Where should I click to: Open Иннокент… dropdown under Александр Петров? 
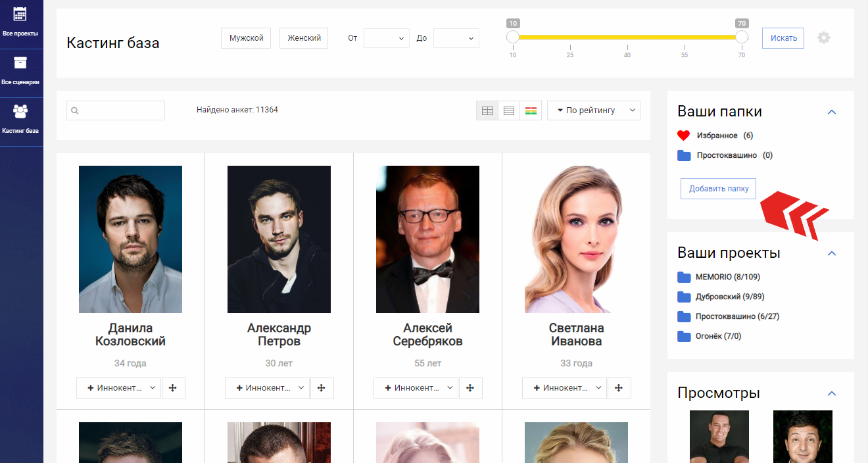268,388
